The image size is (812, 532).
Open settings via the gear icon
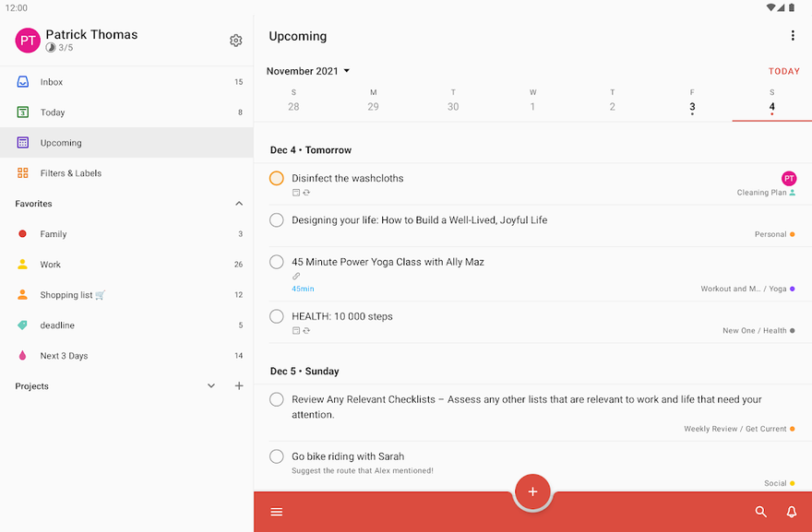235,41
